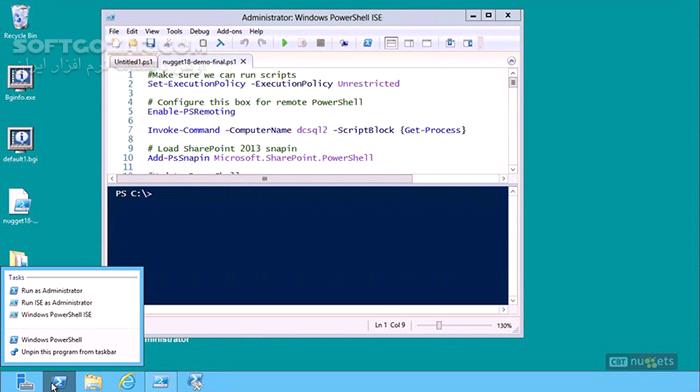This screenshot has height=392, width=700.
Task: Switch to the Untitled1.ps1 tab
Action: click(x=133, y=62)
